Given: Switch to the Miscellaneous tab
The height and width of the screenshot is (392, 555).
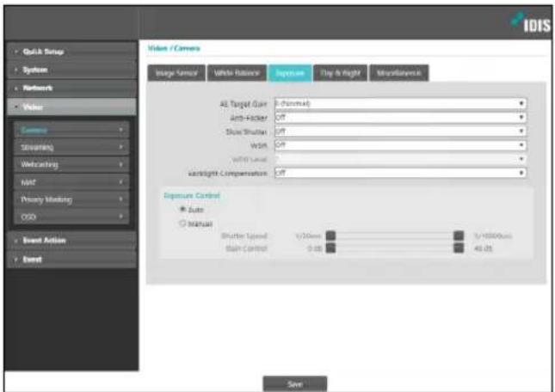Looking at the screenshot, I should click(399, 73).
